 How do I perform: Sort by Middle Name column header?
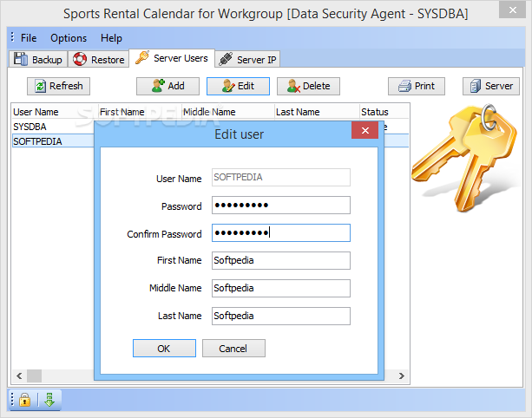pyautogui.click(x=227, y=112)
